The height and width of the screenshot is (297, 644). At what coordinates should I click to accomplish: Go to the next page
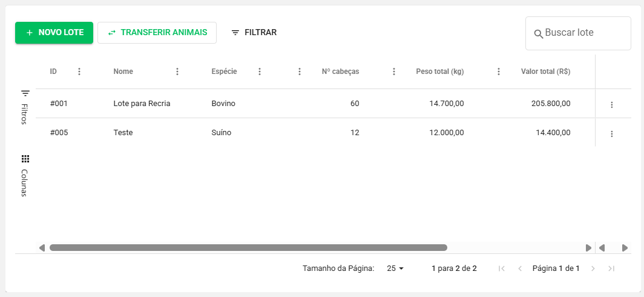pyautogui.click(x=593, y=269)
